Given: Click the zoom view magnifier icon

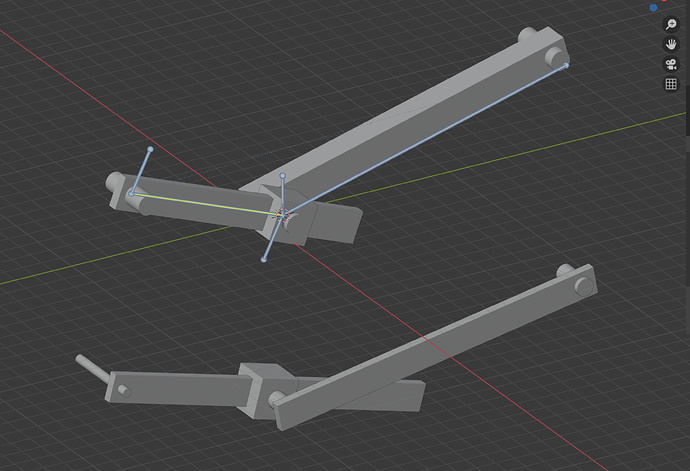Looking at the screenshot, I should click(671, 24).
